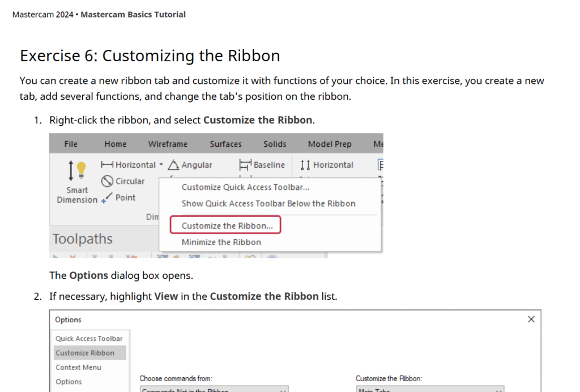580x392 pixels.
Task: Switch to the Home tab
Action: [x=116, y=144]
